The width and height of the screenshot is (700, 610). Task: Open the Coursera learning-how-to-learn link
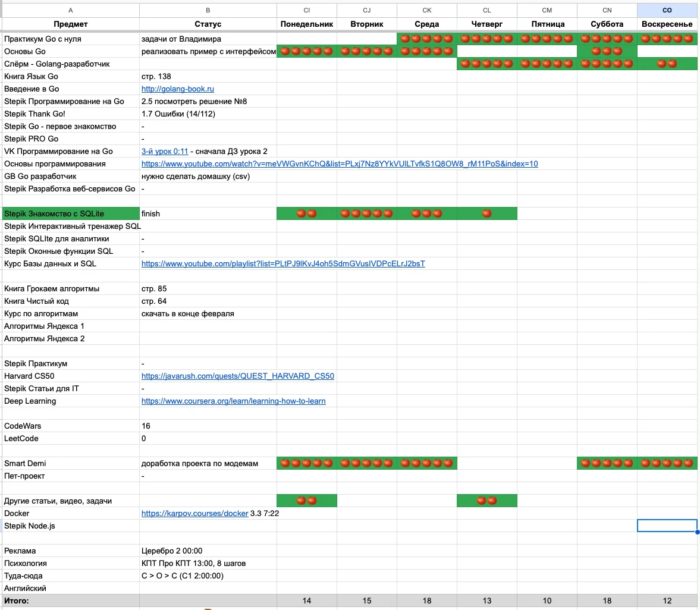pos(233,401)
